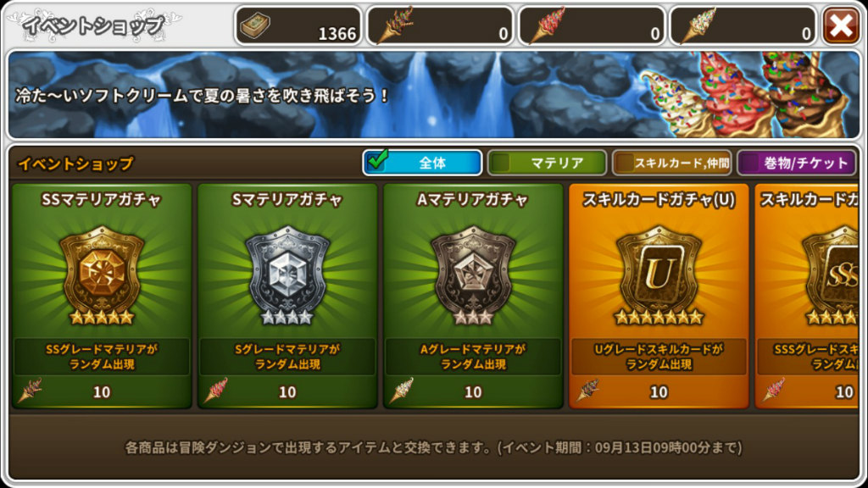
Task: Click the chocolate soft cream counter icon
Action: point(395,25)
